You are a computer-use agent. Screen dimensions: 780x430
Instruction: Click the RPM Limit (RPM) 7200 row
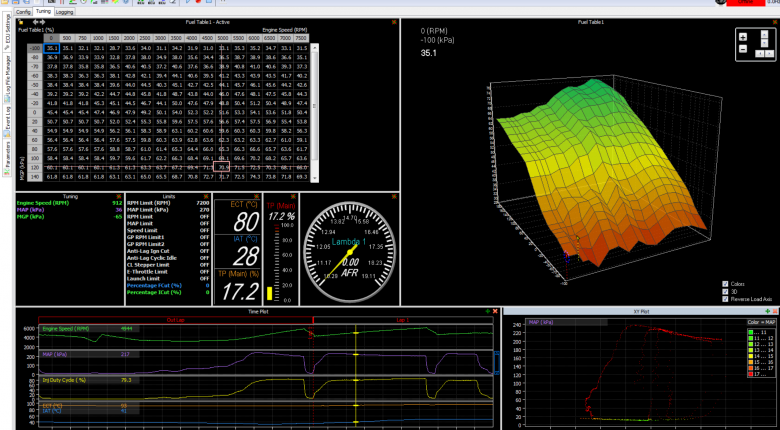pyautogui.click(x=168, y=203)
